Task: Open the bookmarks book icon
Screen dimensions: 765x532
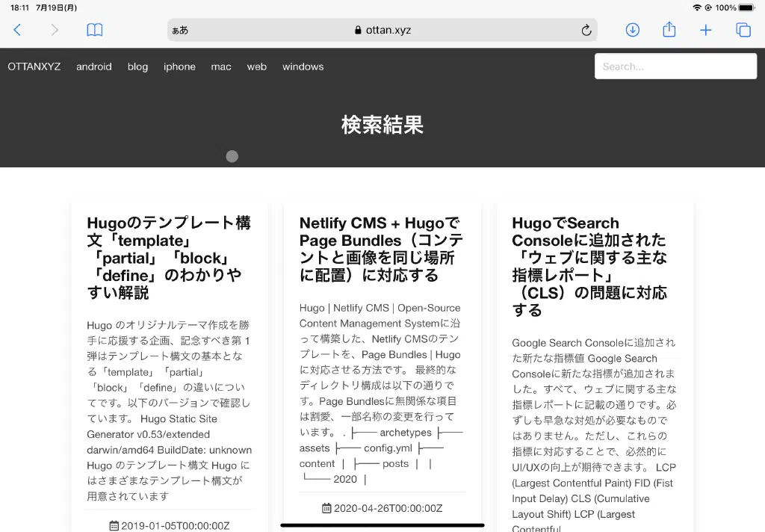Action: pyautogui.click(x=94, y=30)
